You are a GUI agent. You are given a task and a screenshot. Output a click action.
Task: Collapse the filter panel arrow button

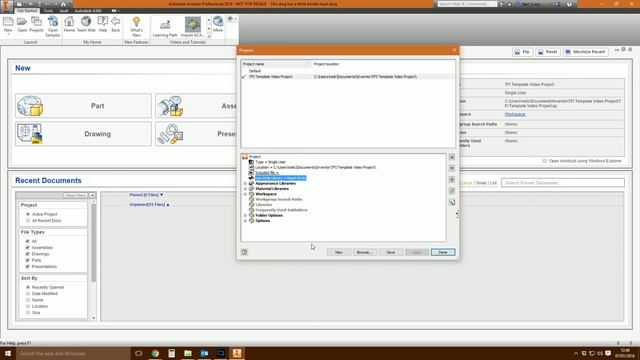click(x=92, y=196)
